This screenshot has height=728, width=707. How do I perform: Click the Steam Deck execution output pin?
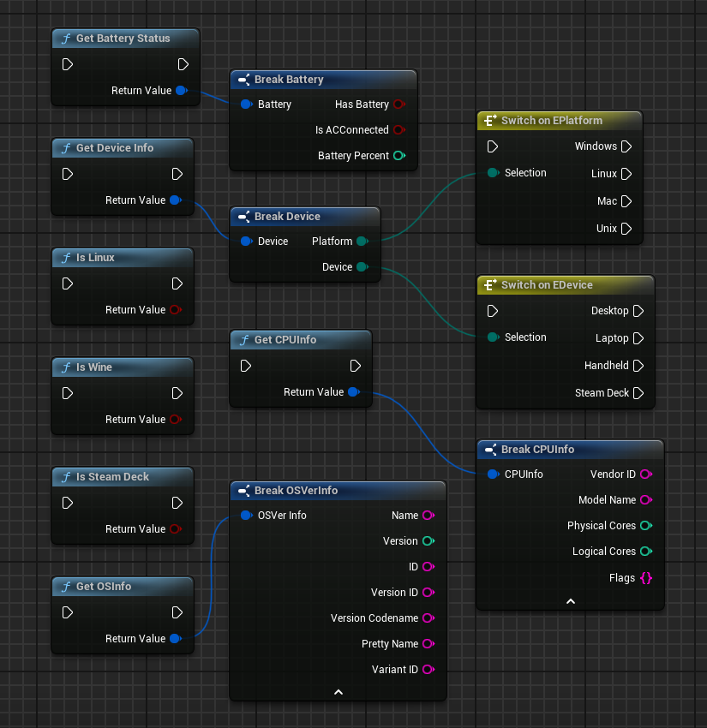638,393
